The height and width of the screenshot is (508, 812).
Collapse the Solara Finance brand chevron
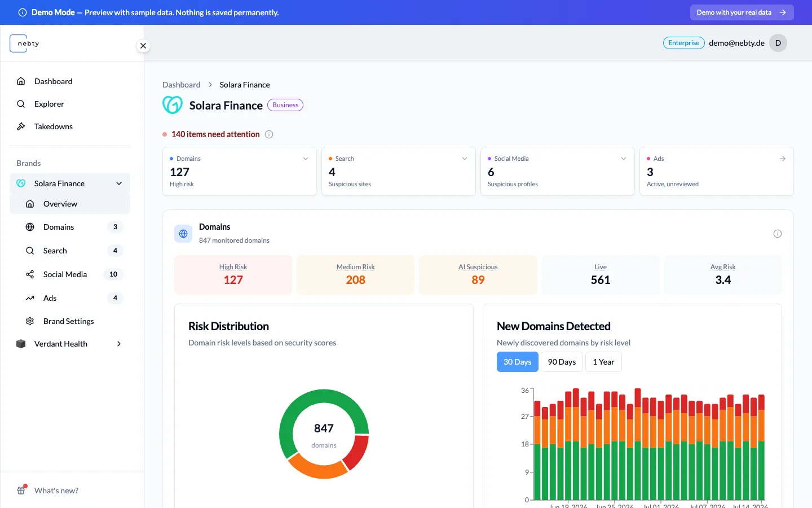click(x=119, y=183)
